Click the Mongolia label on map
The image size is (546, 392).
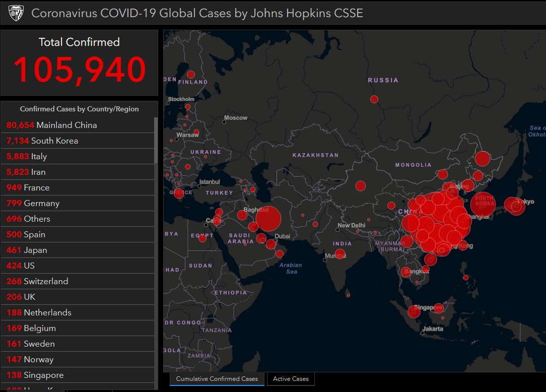click(x=414, y=165)
